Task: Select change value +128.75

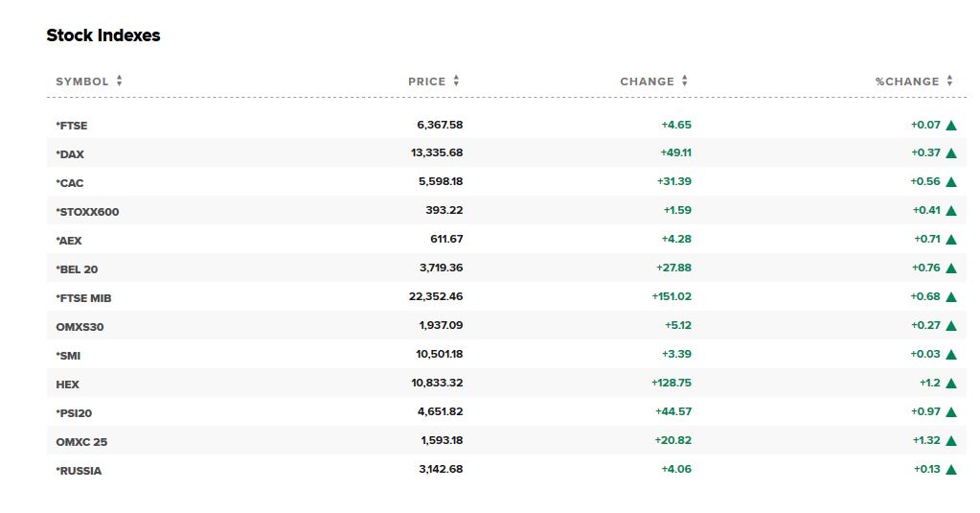Action: click(x=672, y=383)
